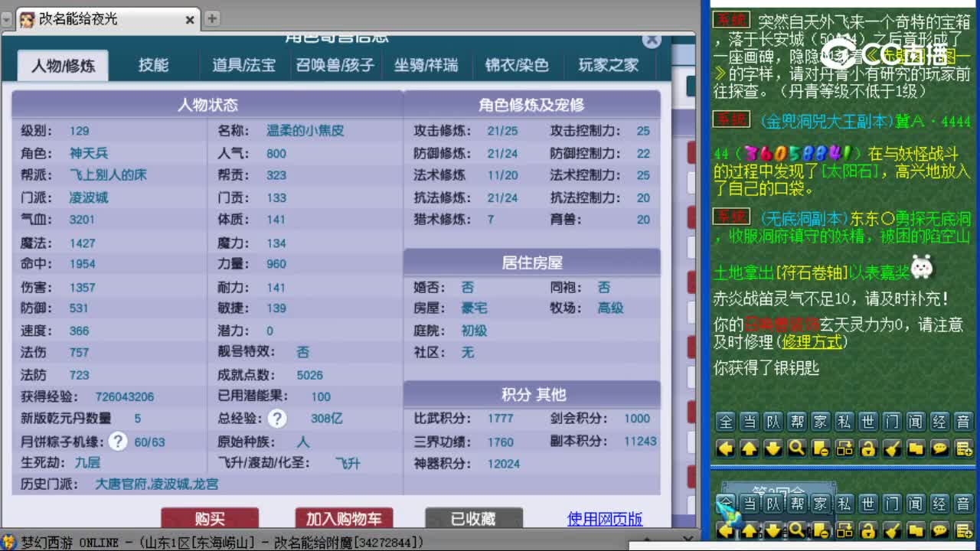Click the 副本积分 value 11243
This screenshot has height=551, width=980.
[640, 441]
